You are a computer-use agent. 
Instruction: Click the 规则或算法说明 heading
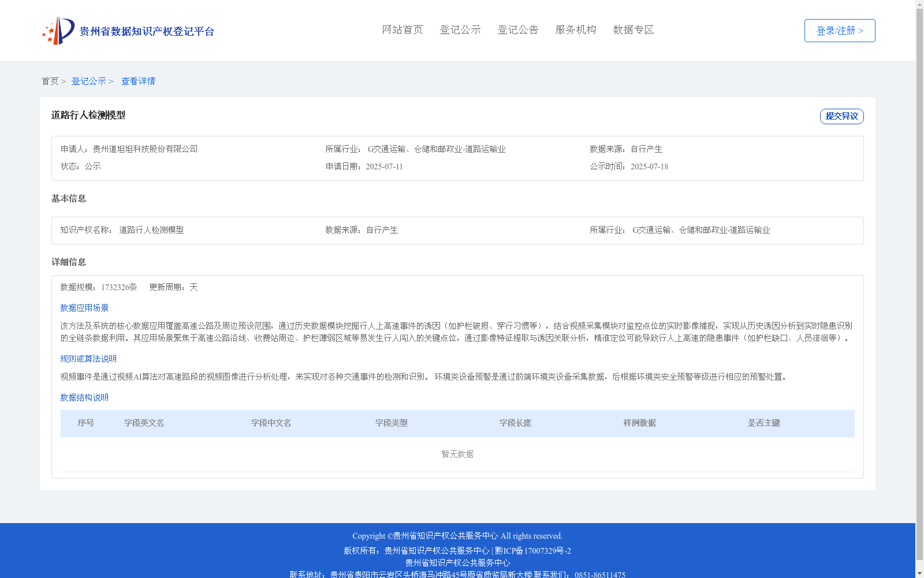point(88,359)
